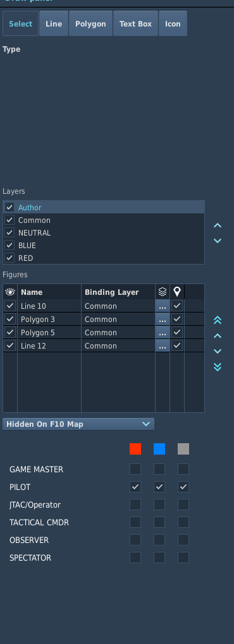Enable GAME MASTER checkbox under red coalition
The height and width of the screenshot is (644, 234).
point(135,469)
